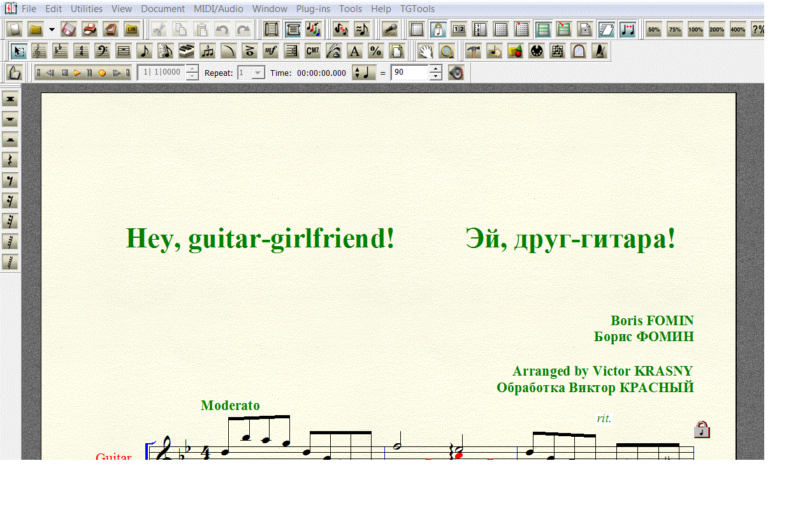Select the Lyrics quill tool
The image size is (812, 521).
coord(334,51)
